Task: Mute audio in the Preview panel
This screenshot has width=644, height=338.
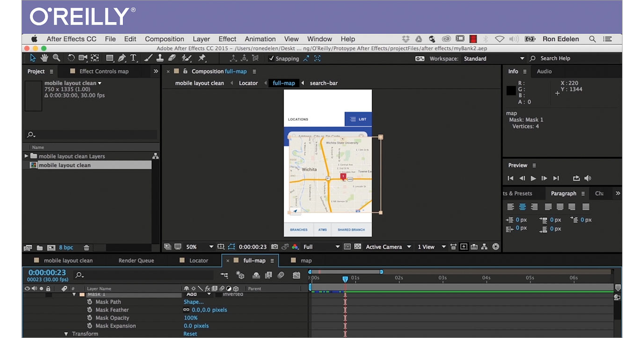Action: click(x=588, y=178)
